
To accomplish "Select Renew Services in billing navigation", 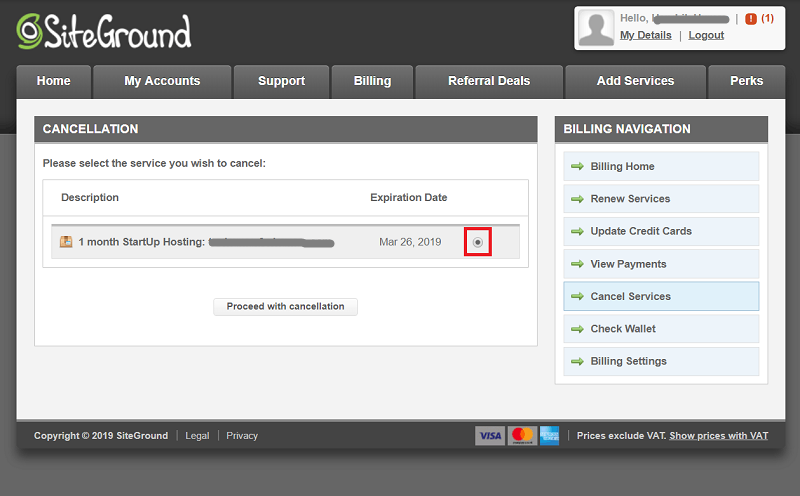I will tap(630, 199).
